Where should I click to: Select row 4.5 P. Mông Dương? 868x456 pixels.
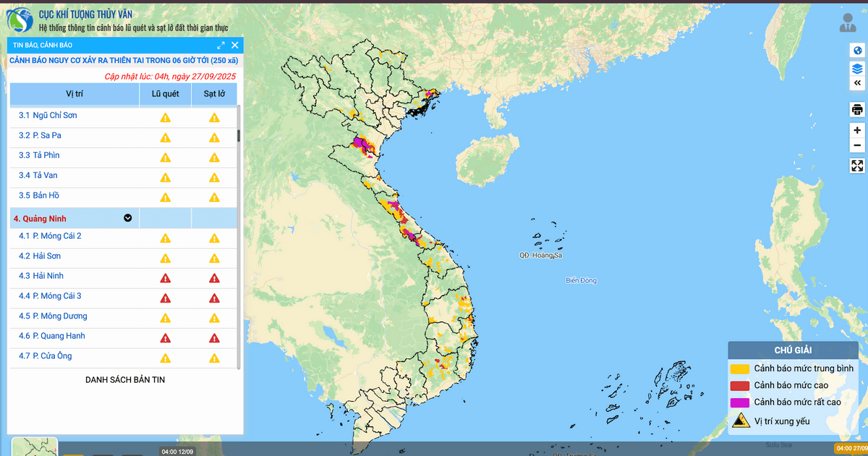click(123, 318)
